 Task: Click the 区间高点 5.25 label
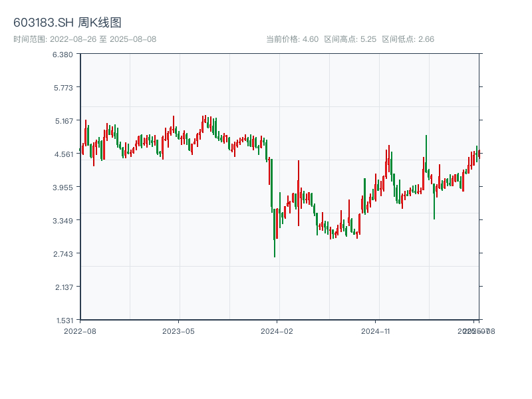(x=350, y=39)
